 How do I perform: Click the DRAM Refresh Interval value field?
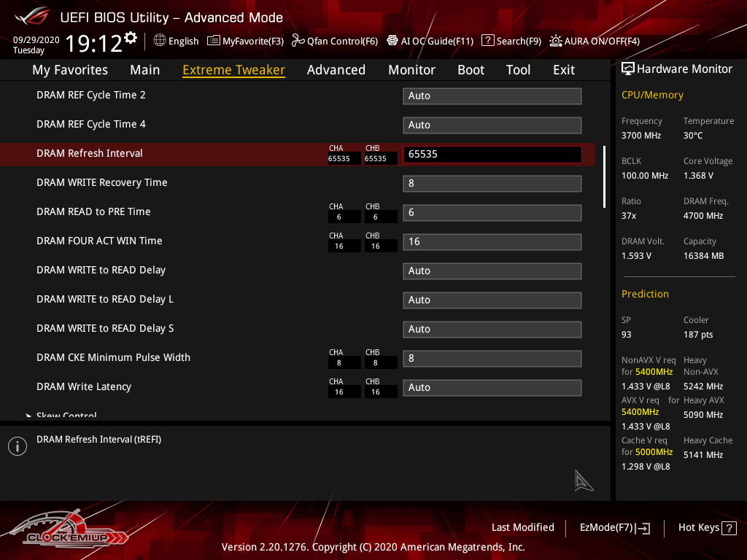pyautogui.click(x=492, y=154)
